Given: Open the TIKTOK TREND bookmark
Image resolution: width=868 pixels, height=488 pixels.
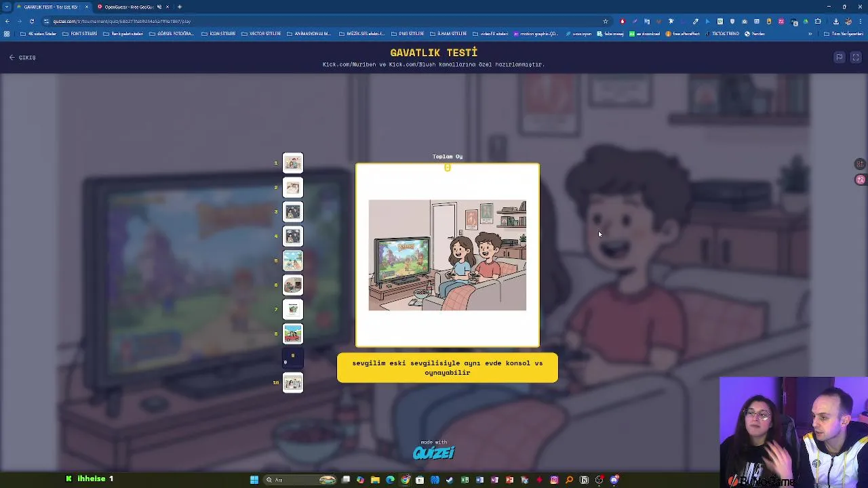Looking at the screenshot, I should pos(722,33).
